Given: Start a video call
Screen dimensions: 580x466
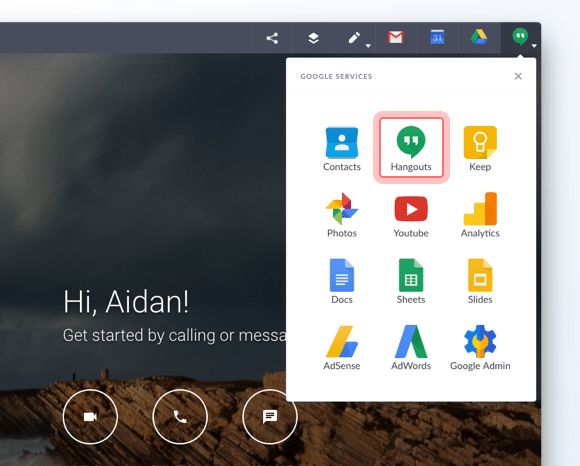Looking at the screenshot, I should tap(90, 417).
